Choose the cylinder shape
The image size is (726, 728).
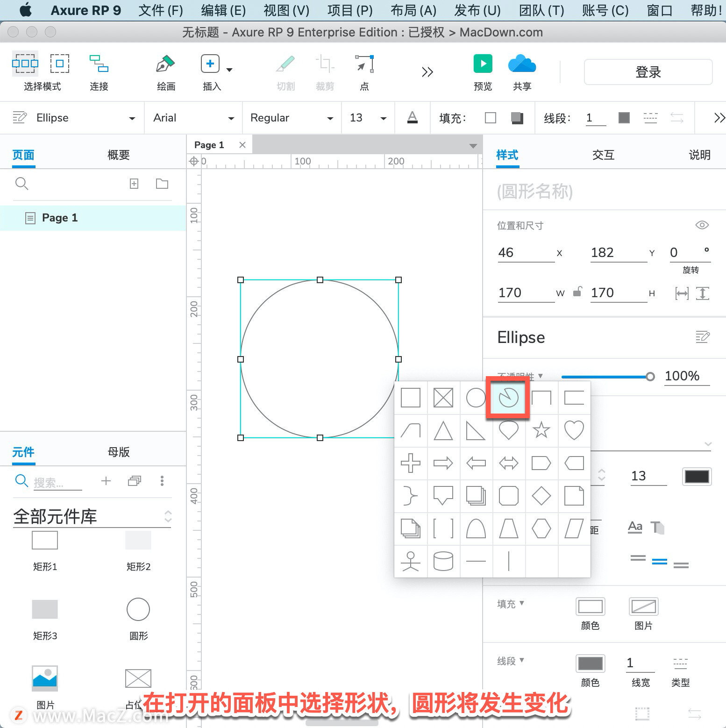443,561
